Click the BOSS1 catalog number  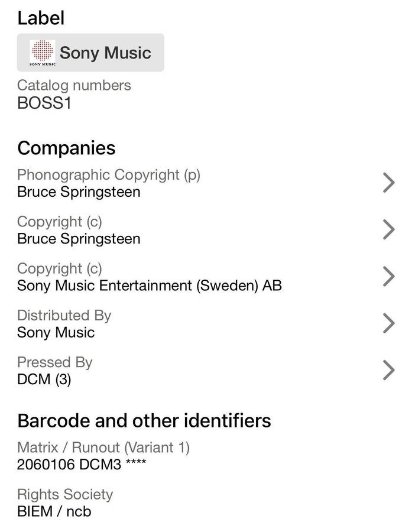tap(44, 103)
